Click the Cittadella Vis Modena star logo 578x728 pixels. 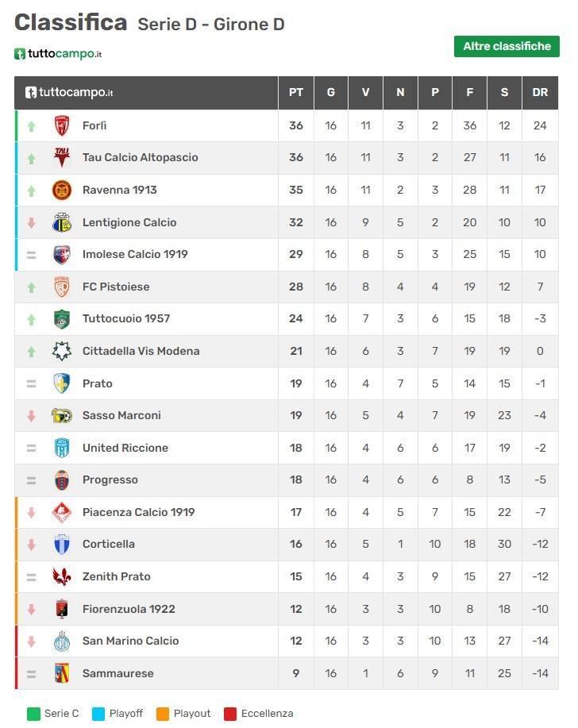[x=62, y=351]
